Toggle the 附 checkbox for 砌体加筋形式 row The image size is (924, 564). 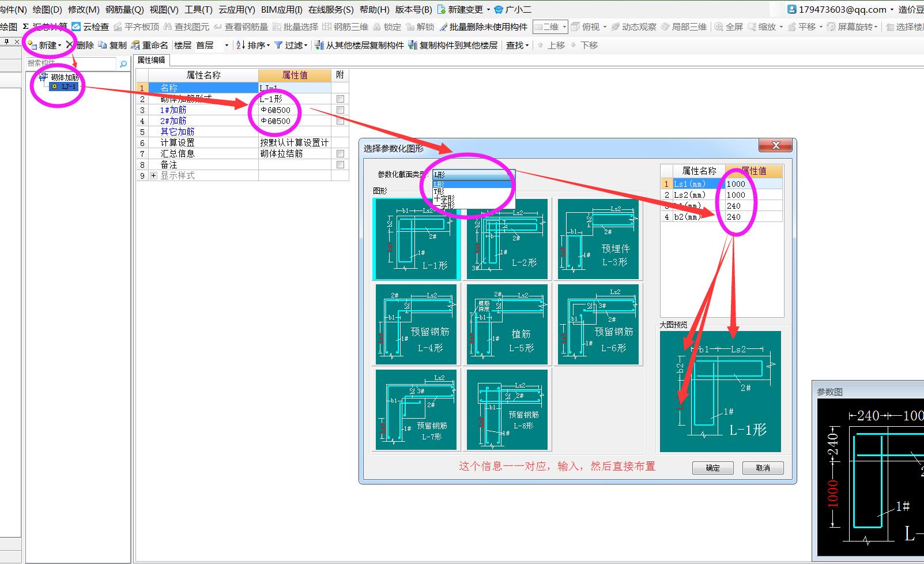click(340, 99)
